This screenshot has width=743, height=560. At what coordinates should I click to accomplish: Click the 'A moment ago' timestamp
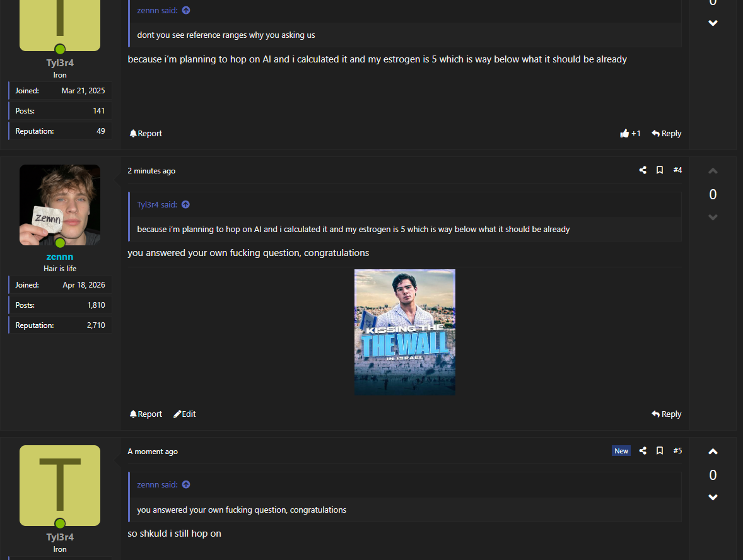153,452
